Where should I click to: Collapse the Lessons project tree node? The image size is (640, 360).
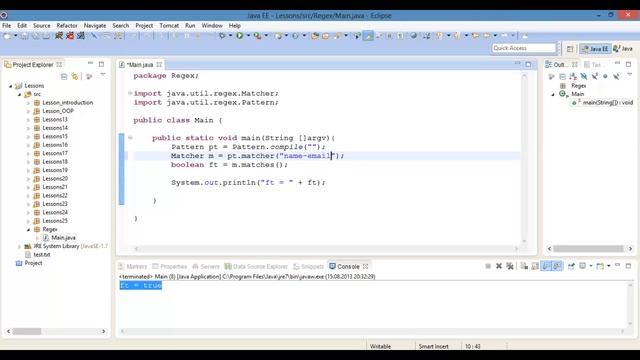[11, 86]
